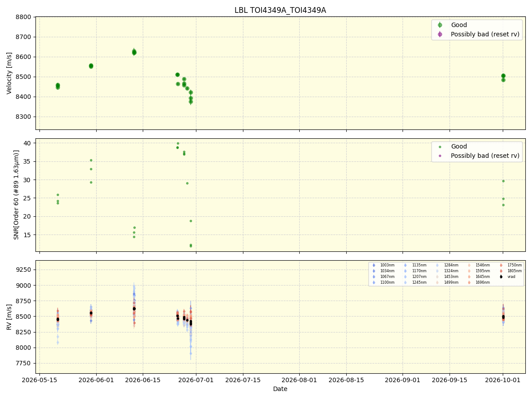Click the 2026-06-01 date tick label
The image size is (532, 399).
(96, 380)
